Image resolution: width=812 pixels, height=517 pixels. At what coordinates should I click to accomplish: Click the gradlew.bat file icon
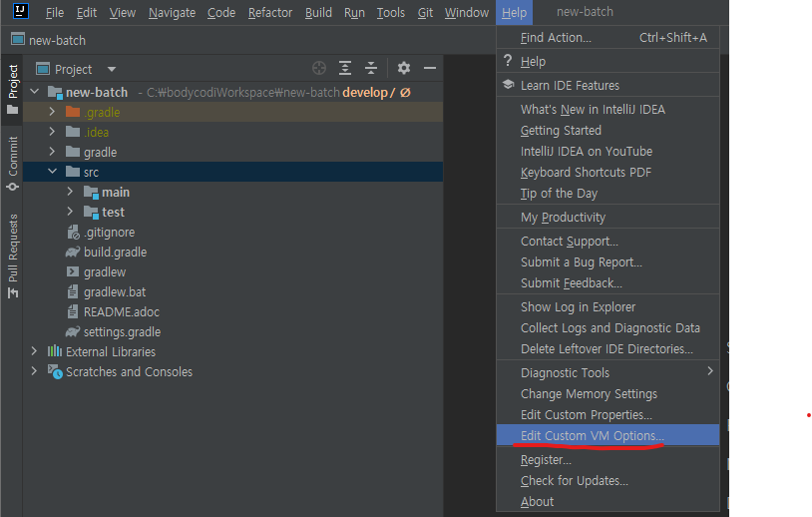coord(73,291)
